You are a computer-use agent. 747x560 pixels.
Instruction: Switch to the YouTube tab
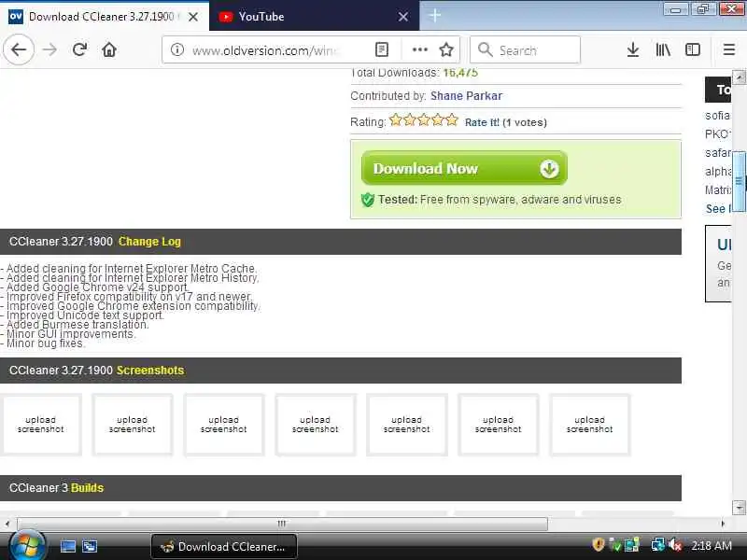pos(305,17)
